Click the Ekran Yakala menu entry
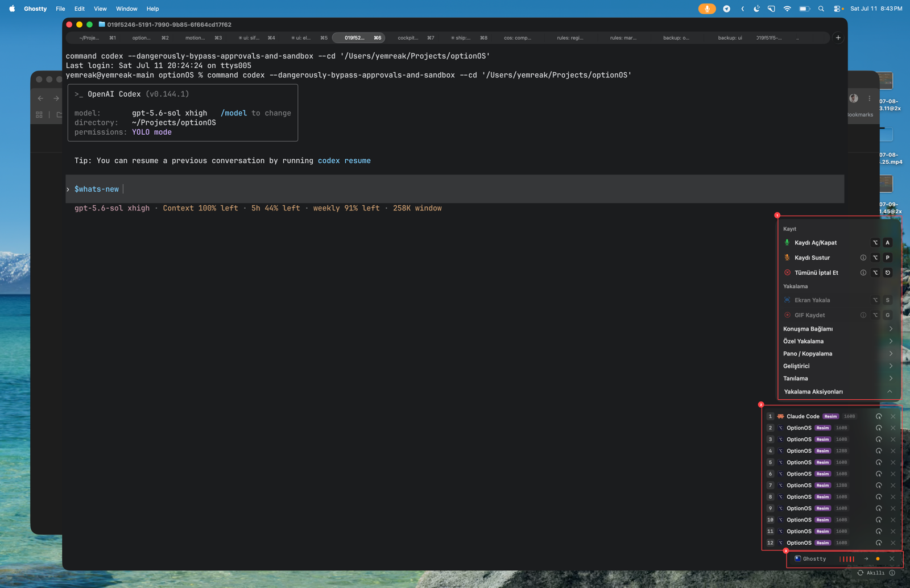Image resolution: width=910 pixels, height=588 pixels. tap(839, 300)
